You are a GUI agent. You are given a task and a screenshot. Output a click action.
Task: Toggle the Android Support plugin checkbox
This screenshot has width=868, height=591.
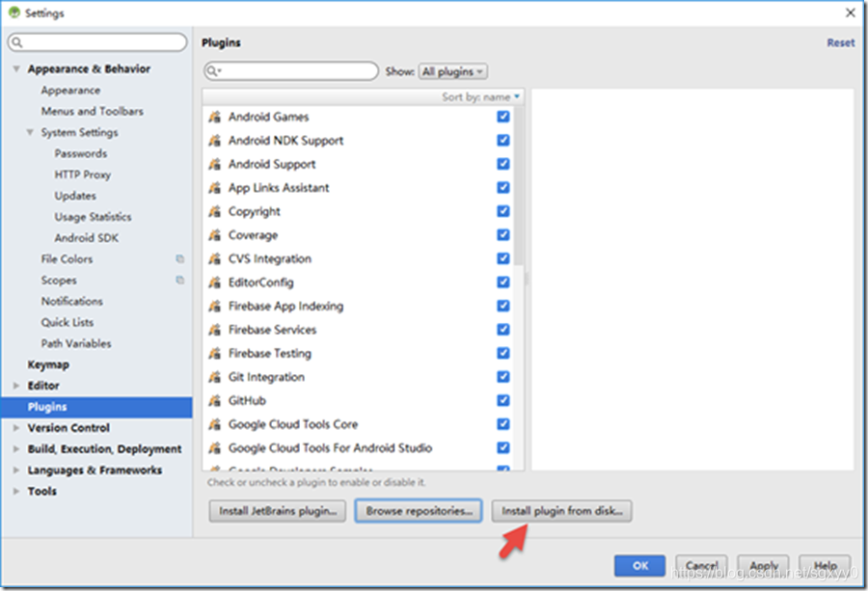click(x=503, y=164)
